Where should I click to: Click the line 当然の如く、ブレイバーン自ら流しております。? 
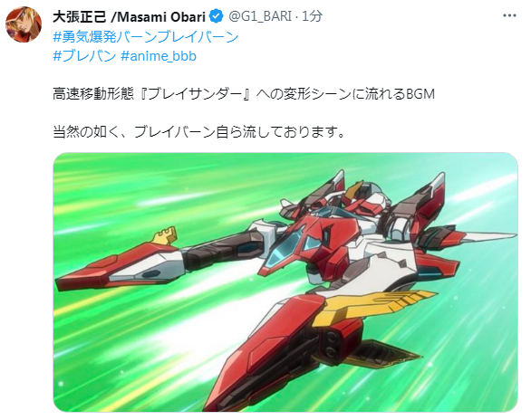[198, 131]
